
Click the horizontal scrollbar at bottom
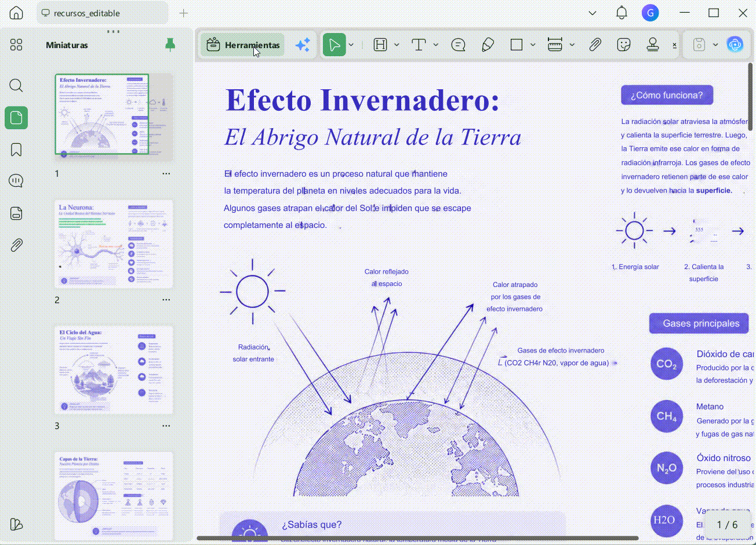click(x=417, y=539)
